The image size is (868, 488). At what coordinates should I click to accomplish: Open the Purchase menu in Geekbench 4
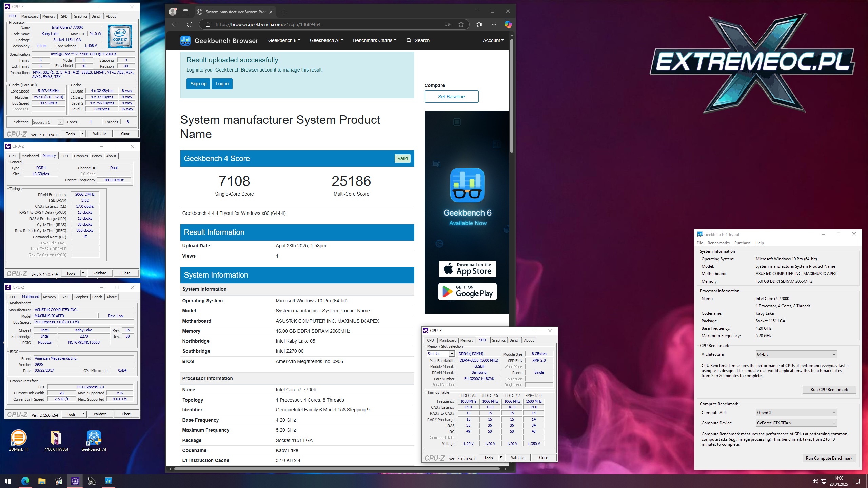pyautogui.click(x=742, y=243)
